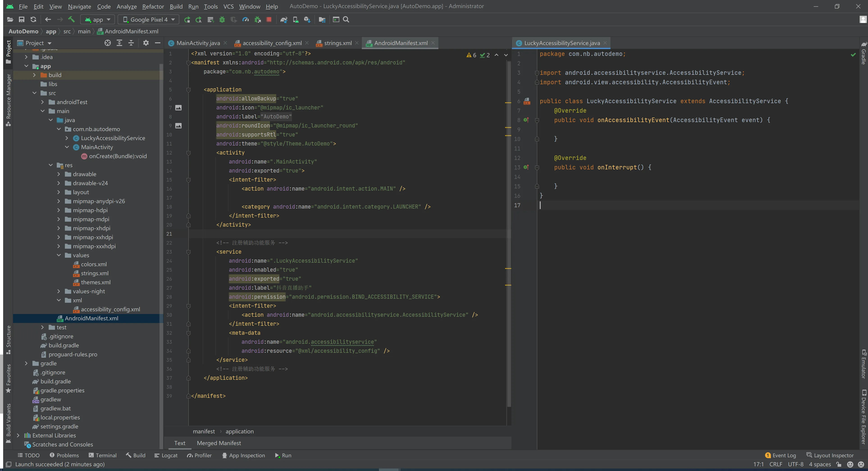Toggle the Project tool window strip button
This screenshot has height=471, width=868.
pos(8,52)
